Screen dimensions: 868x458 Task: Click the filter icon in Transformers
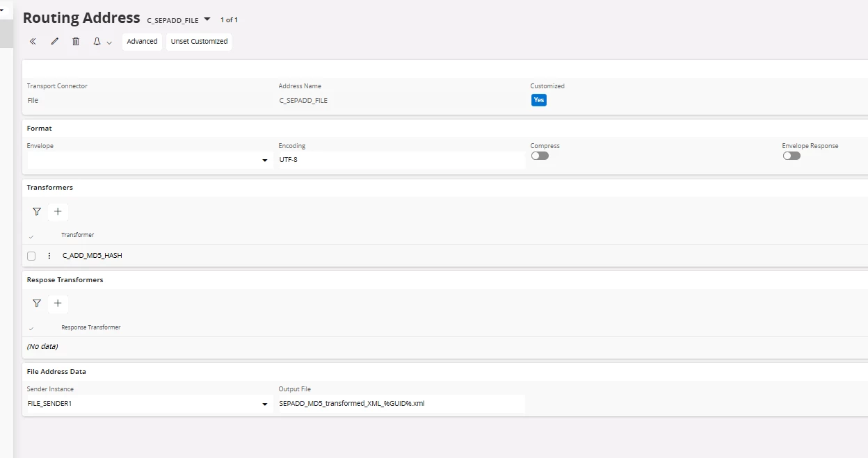37,211
